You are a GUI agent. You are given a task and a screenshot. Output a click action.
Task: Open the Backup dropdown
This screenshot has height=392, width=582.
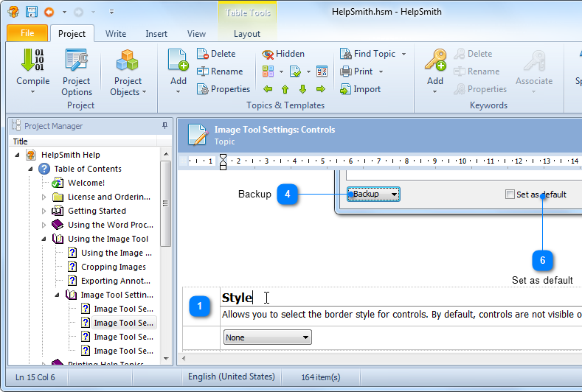(x=373, y=195)
